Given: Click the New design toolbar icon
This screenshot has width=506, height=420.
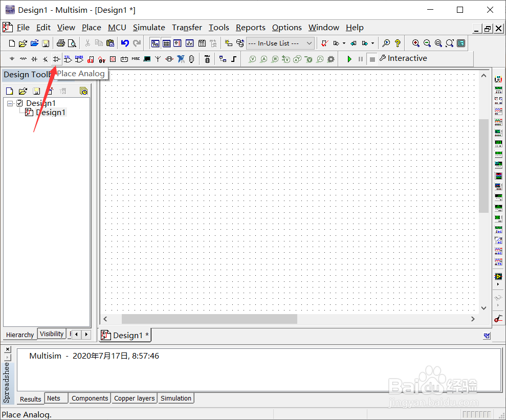Looking at the screenshot, I should 12,43.
